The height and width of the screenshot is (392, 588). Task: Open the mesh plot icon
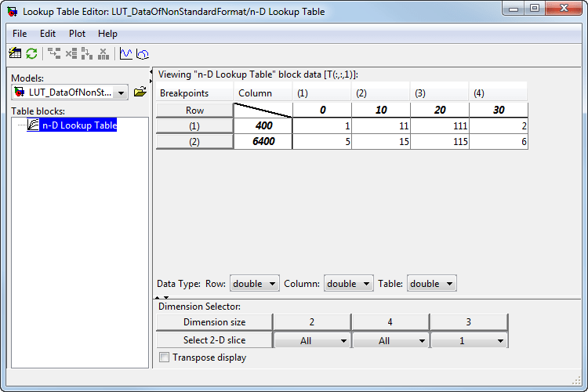[x=143, y=53]
